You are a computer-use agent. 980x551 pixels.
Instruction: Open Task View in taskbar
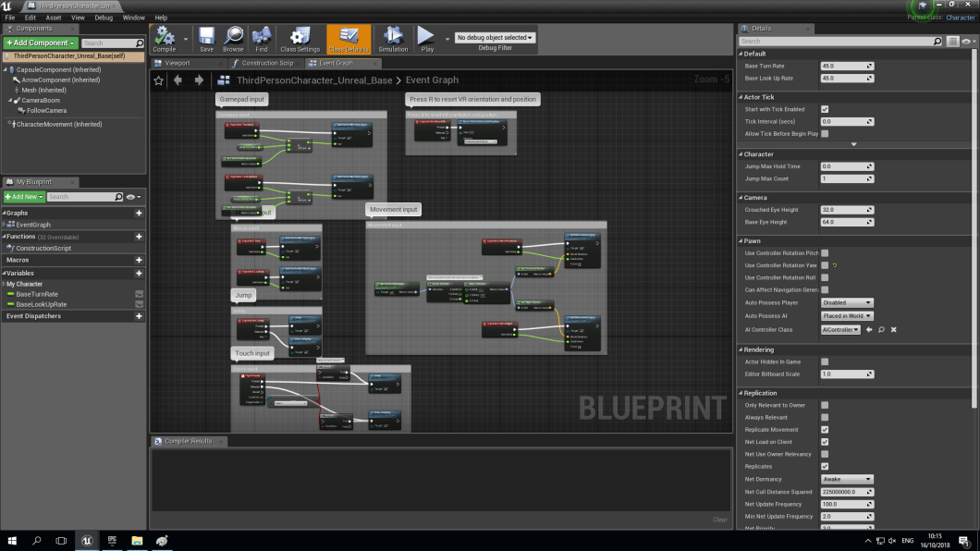click(61, 541)
